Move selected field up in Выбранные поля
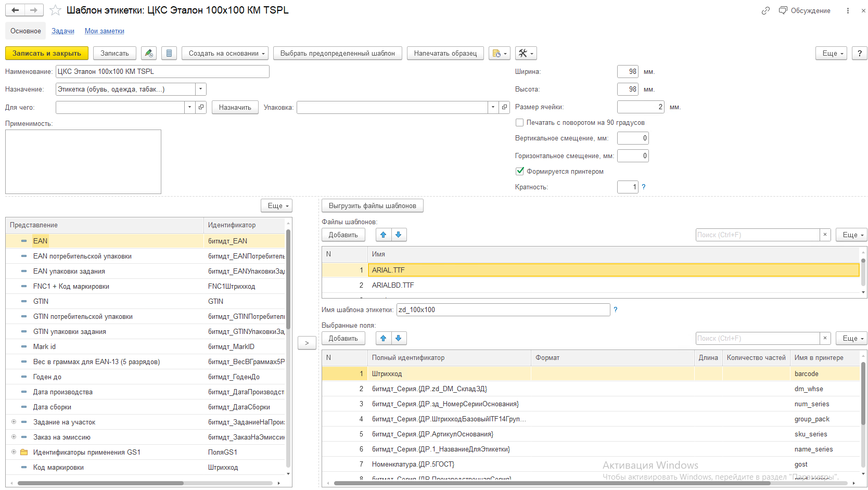868x490 pixels. click(x=384, y=338)
